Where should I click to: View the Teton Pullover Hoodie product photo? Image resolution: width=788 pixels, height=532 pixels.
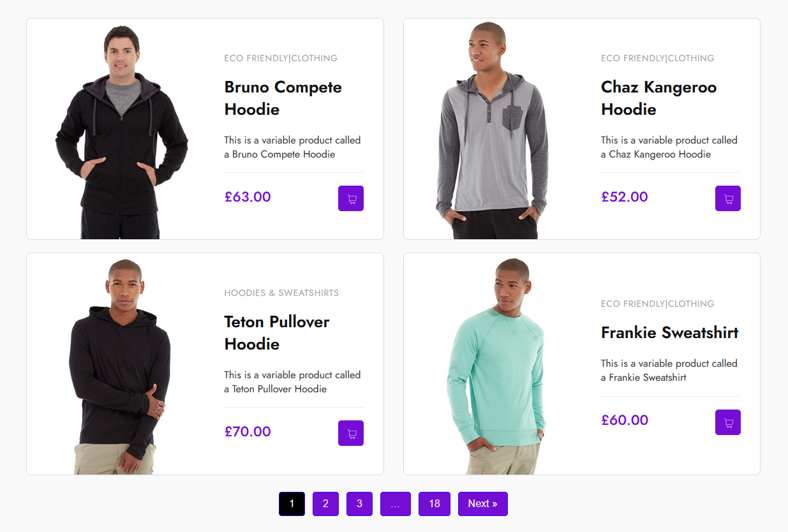[121, 366]
